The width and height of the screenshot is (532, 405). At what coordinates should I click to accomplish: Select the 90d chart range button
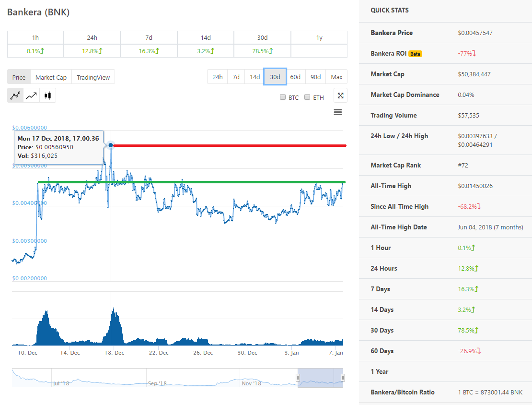pyautogui.click(x=315, y=77)
